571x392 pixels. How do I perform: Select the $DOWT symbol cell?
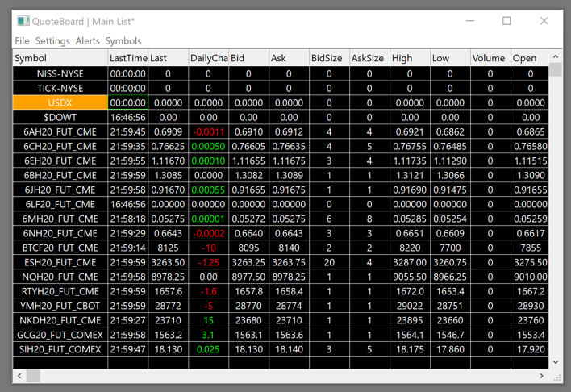point(60,117)
